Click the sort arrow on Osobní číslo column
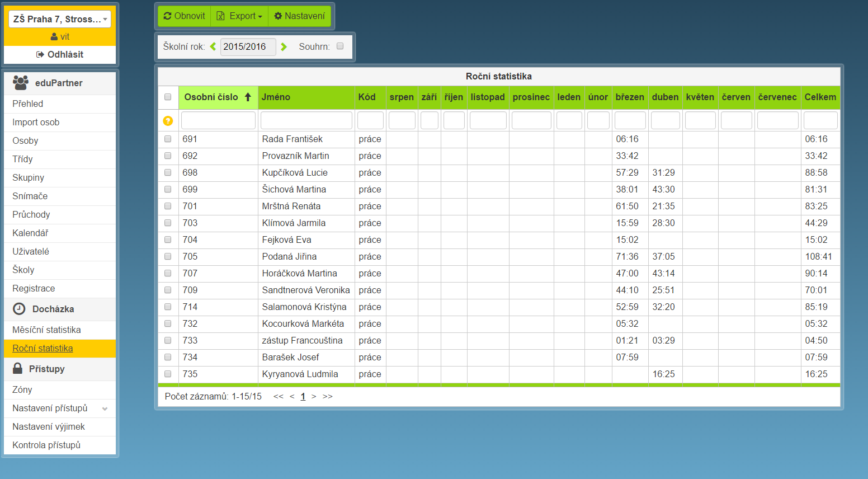 248,97
